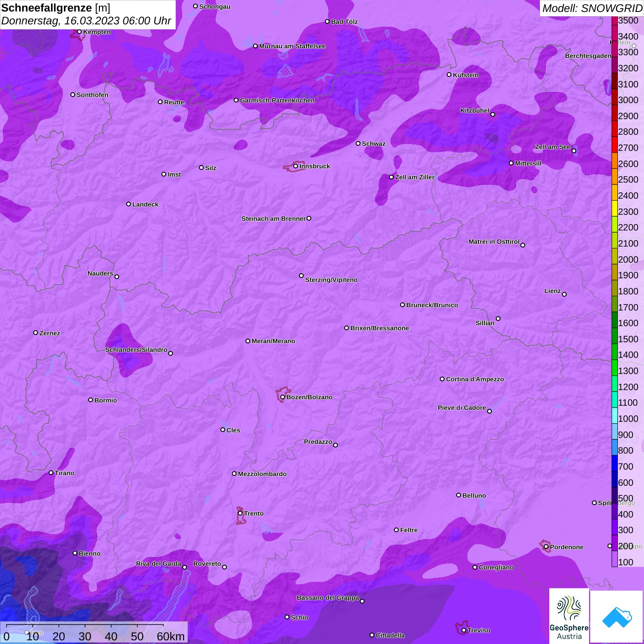The width and height of the screenshot is (644, 644).
Task: Click the Trento city marker dot
Action: (x=240, y=513)
